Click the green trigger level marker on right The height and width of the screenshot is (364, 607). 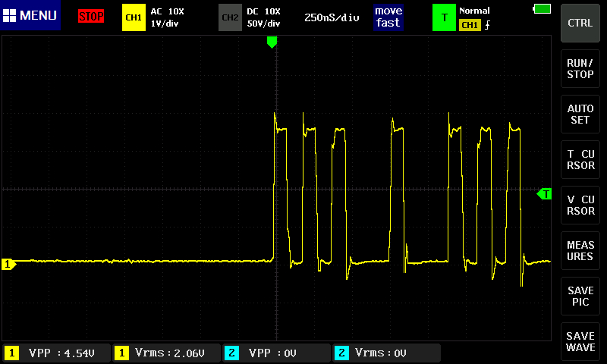(x=544, y=194)
